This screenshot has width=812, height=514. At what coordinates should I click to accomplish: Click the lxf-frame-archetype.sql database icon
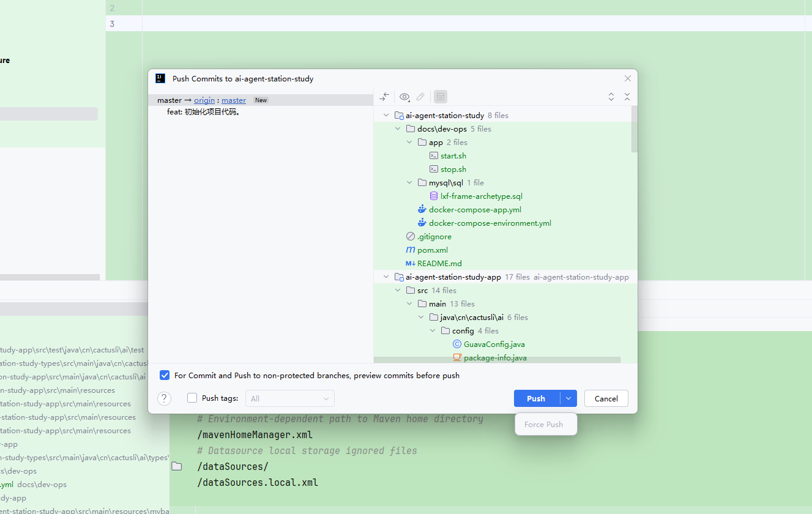(x=433, y=196)
